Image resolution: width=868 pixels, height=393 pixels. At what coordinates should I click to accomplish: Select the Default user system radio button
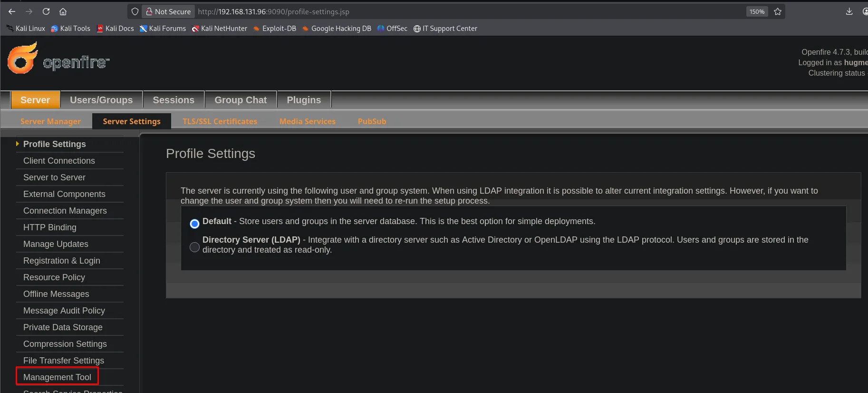click(194, 224)
